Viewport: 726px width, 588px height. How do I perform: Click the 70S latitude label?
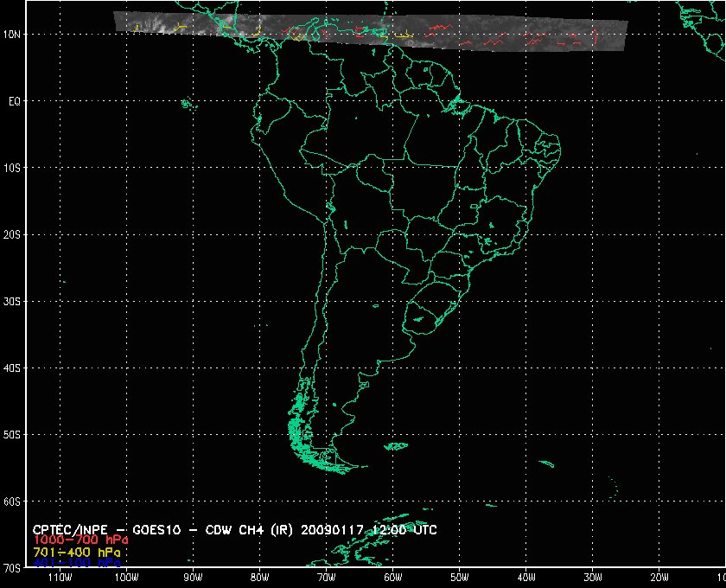pyautogui.click(x=15, y=568)
